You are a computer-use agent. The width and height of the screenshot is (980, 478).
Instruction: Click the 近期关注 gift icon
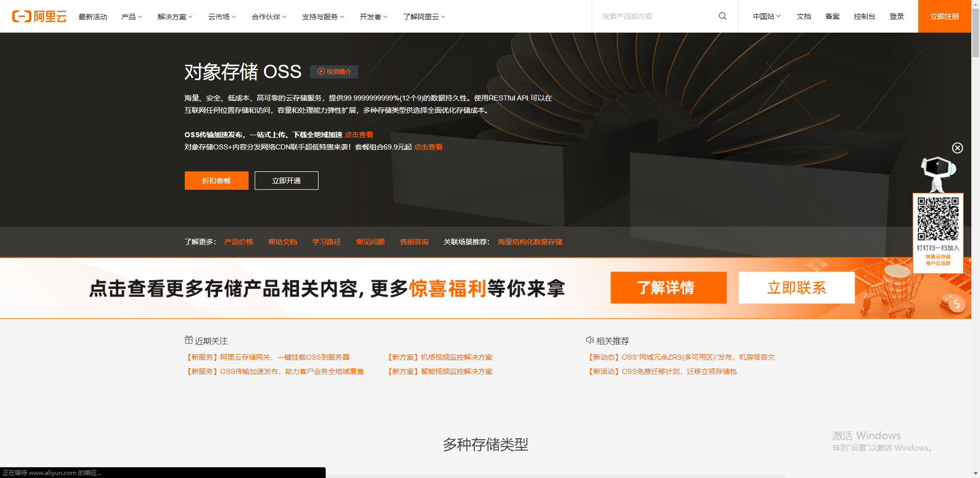tap(189, 340)
